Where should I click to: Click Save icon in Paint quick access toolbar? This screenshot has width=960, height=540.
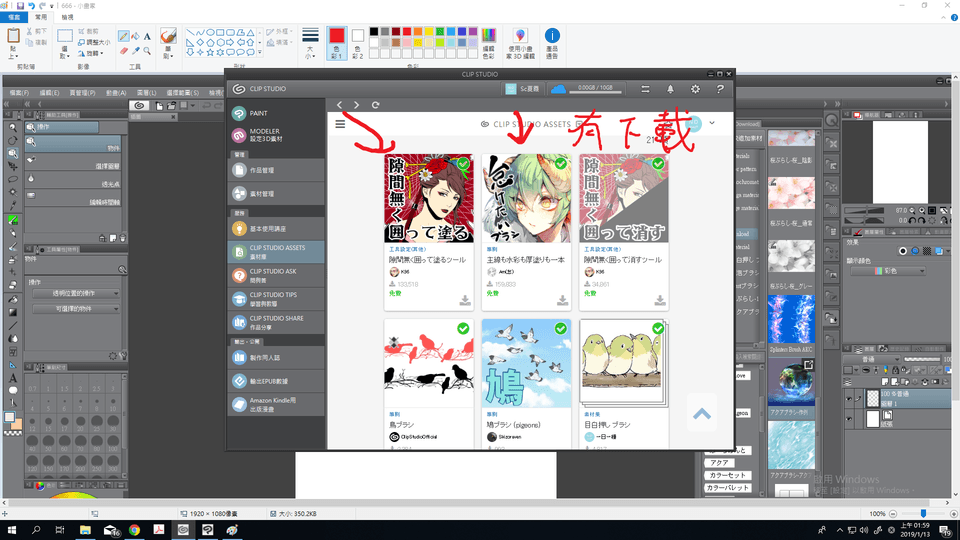point(20,6)
